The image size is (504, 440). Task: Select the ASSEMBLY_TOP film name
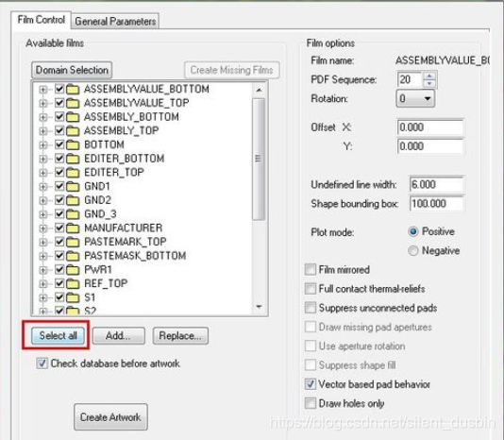[122, 130]
